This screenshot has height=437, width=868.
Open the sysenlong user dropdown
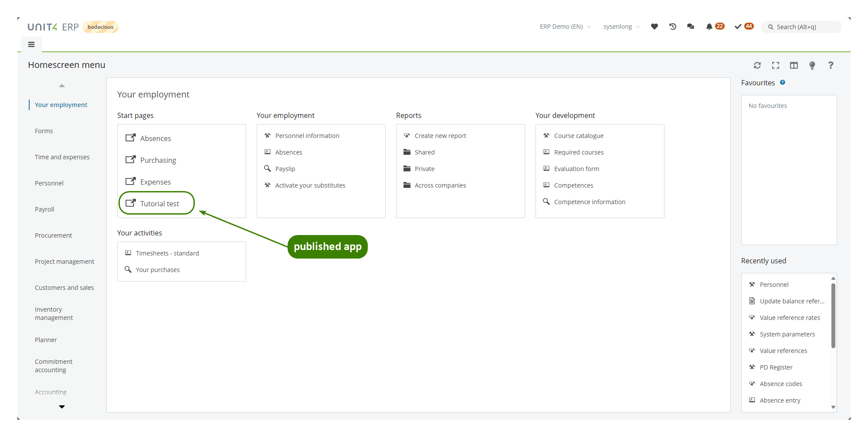(621, 27)
